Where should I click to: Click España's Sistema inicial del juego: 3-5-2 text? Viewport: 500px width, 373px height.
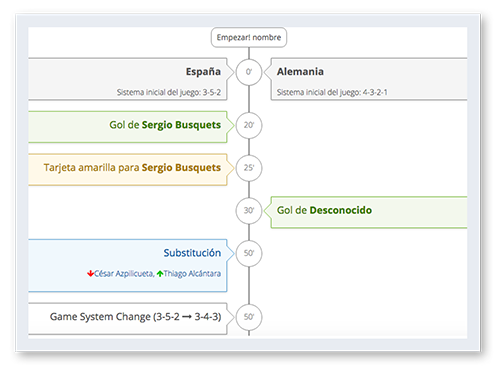(169, 92)
